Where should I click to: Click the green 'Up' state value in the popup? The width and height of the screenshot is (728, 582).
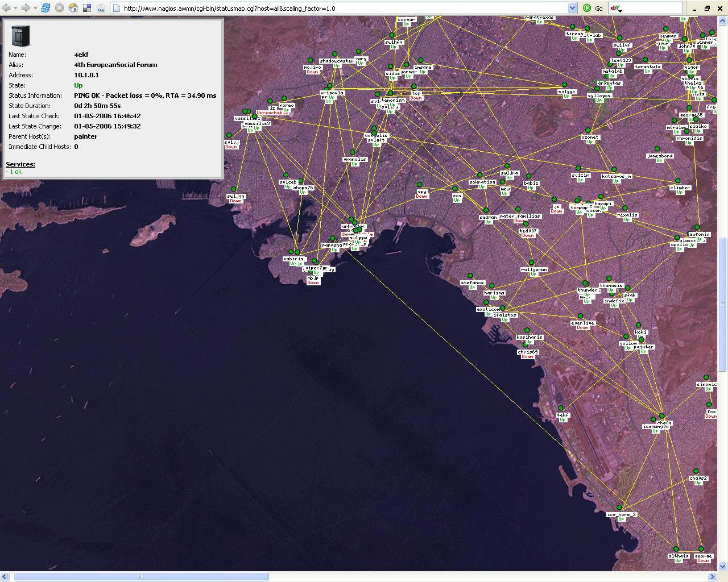(x=78, y=85)
